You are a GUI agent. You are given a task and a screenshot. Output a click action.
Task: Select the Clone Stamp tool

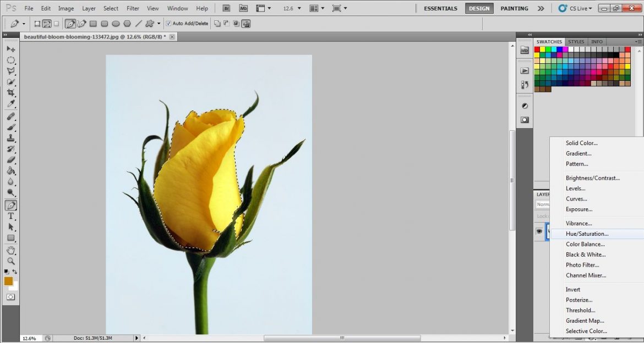tap(10, 139)
